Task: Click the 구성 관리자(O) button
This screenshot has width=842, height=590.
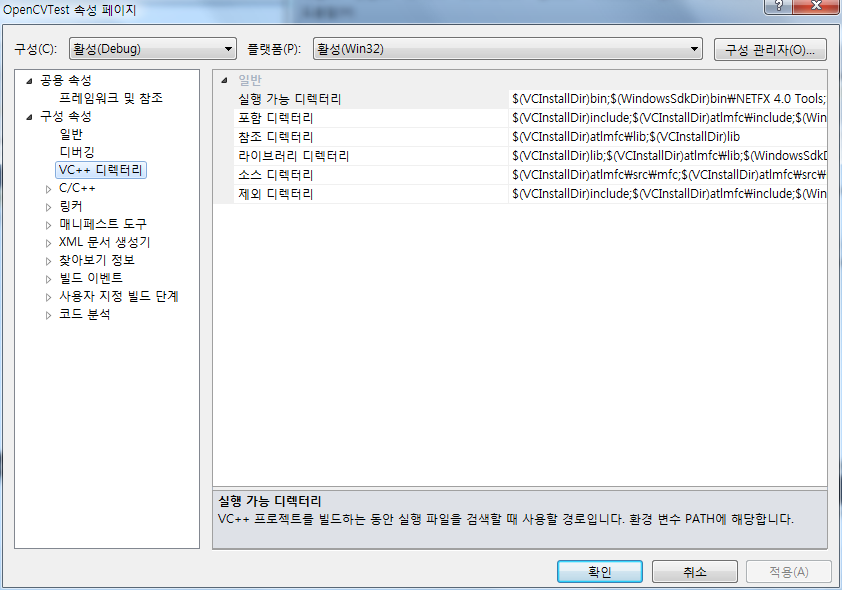Action: [771, 48]
